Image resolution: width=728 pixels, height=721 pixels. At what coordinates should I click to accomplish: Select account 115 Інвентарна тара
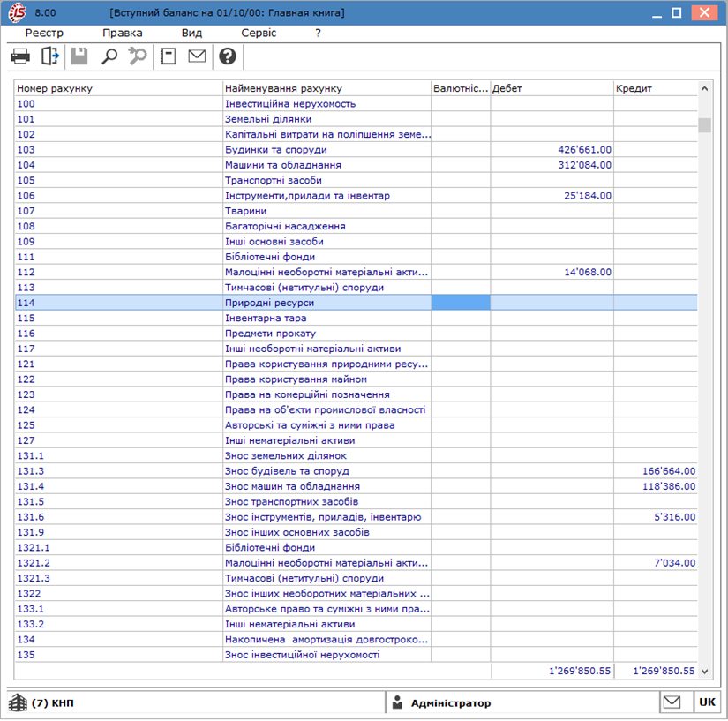[356, 318]
